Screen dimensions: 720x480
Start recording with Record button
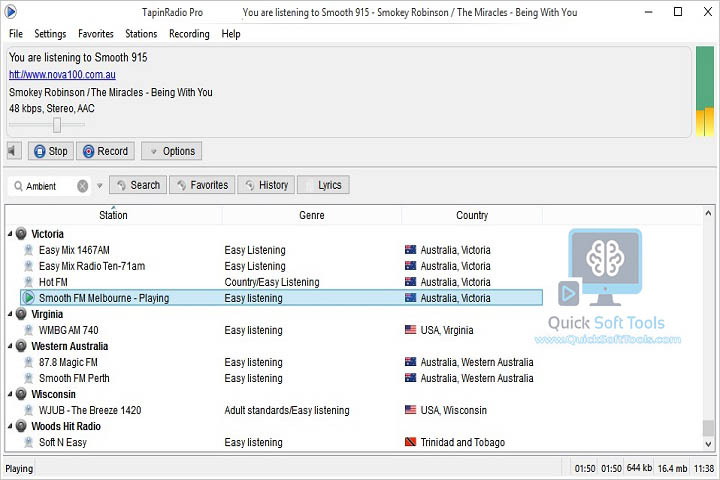tap(106, 151)
